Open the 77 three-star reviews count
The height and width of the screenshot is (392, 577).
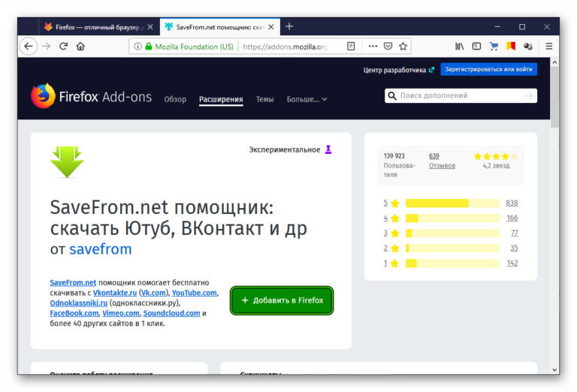tap(515, 233)
